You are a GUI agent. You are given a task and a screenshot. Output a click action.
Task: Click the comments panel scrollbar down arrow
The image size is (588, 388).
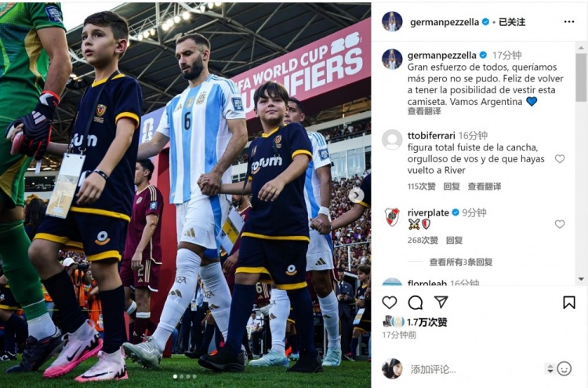coord(581,279)
